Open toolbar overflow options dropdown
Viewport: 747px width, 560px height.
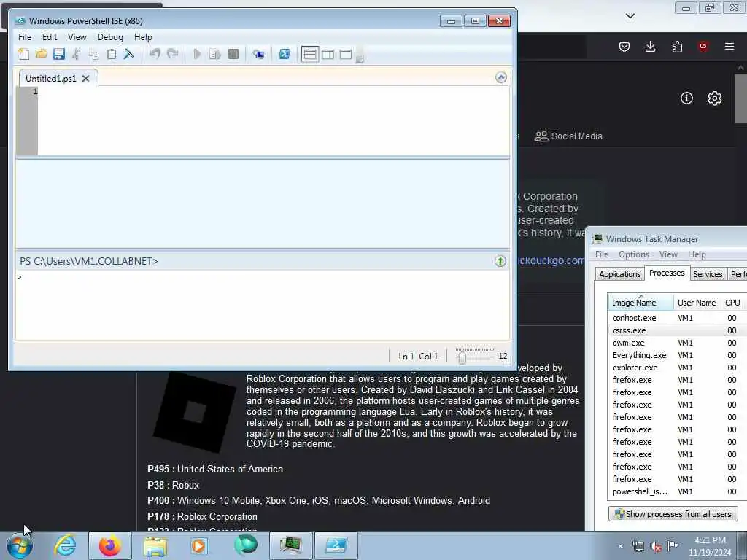point(360,58)
